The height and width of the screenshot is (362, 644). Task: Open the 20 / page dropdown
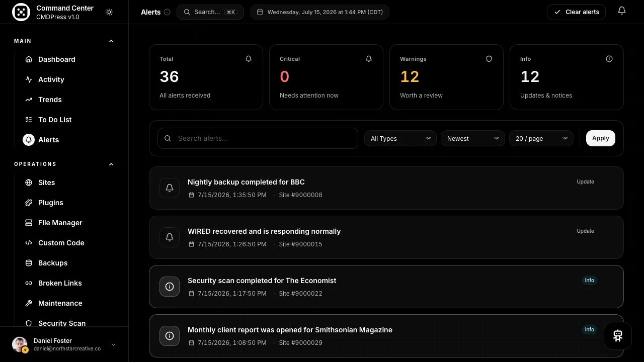click(x=541, y=138)
